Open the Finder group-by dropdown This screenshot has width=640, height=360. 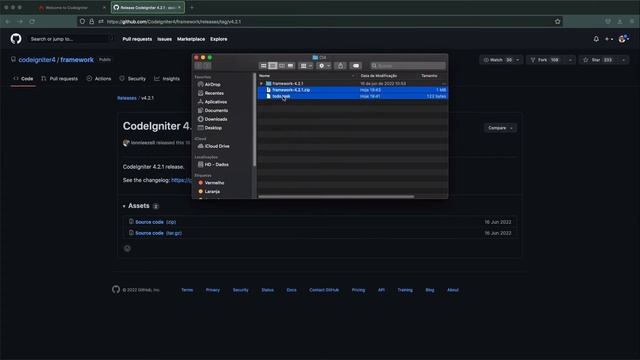point(306,66)
